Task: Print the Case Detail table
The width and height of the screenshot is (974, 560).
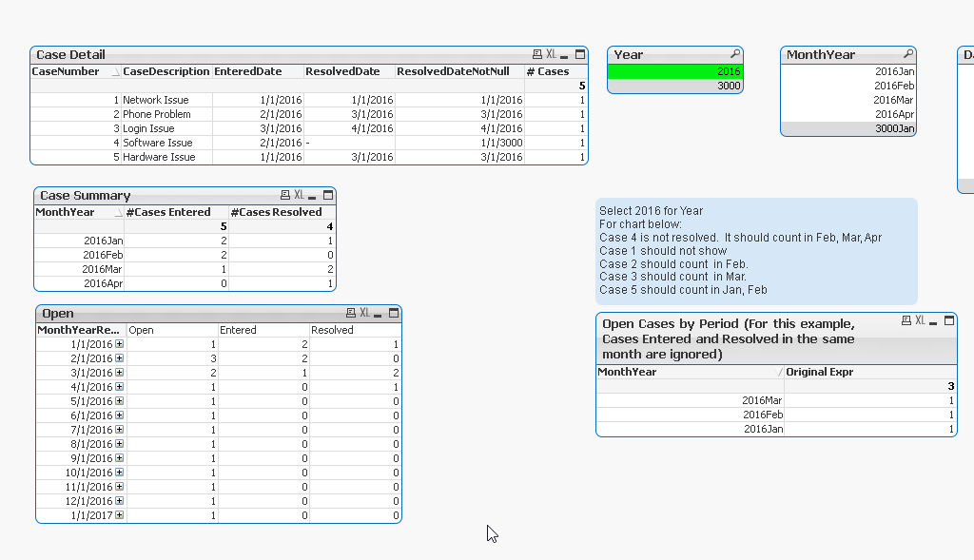Action: tap(537, 54)
